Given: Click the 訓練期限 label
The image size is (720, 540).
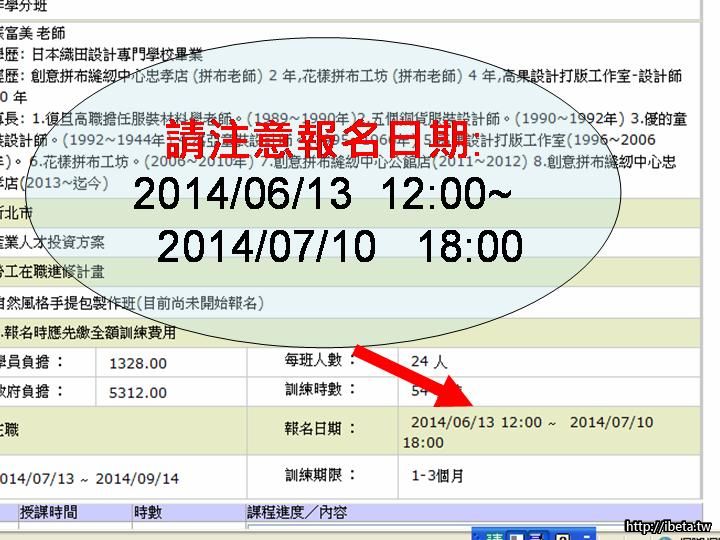Looking at the screenshot, I should point(320,476).
